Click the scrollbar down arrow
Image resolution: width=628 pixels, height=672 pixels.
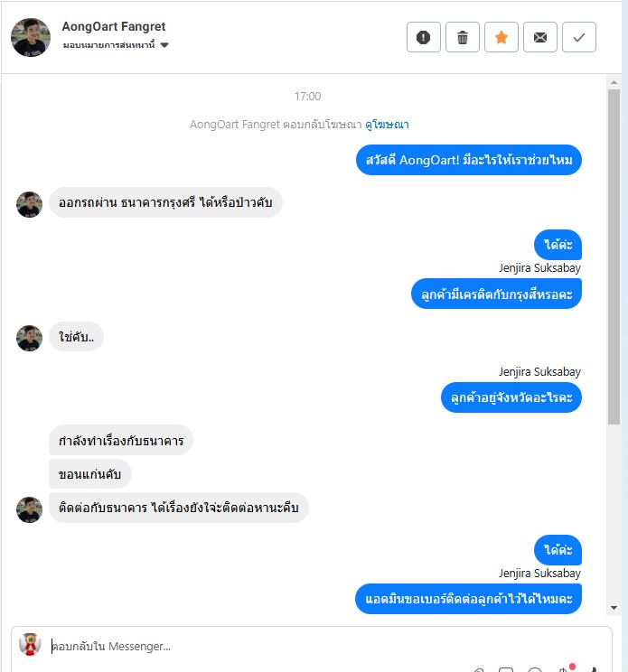tap(614, 607)
